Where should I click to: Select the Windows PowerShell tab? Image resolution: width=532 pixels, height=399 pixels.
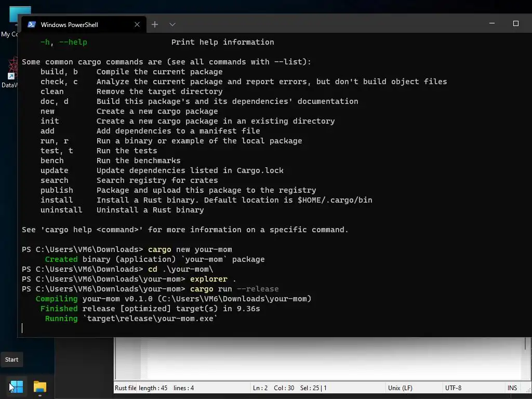[84, 24]
